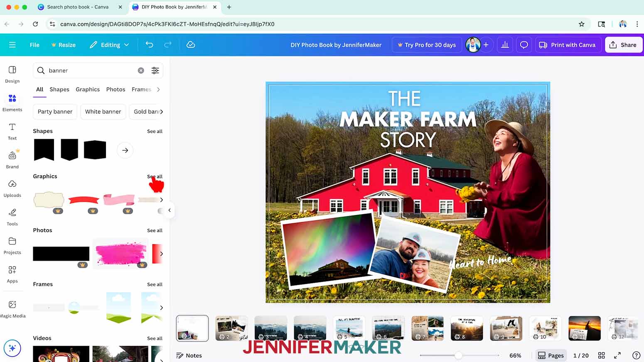Open the Elements panel
The height and width of the screenshot is (362, 644).
coord(12,103)
